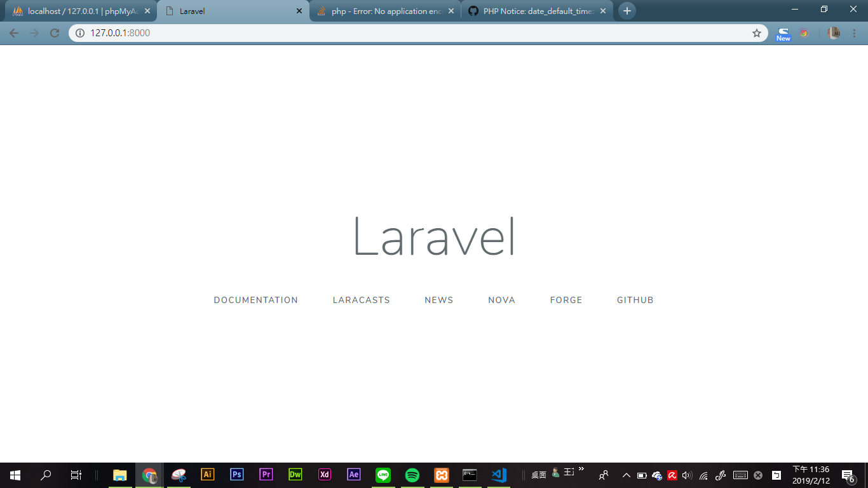The height and width of the screenshot is (488, 868).
Task: Open the GITHUB link
Action: pyautogui.click(x=635, y=300)
